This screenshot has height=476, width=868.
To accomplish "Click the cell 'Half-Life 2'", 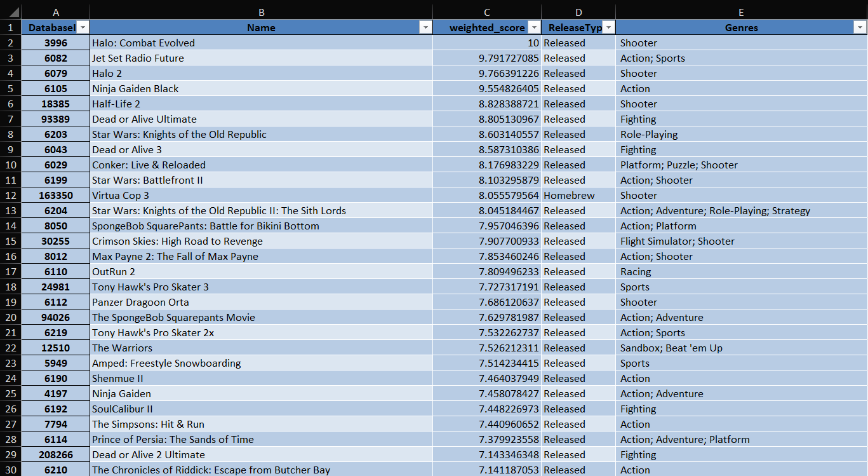I will click(262, 104).
